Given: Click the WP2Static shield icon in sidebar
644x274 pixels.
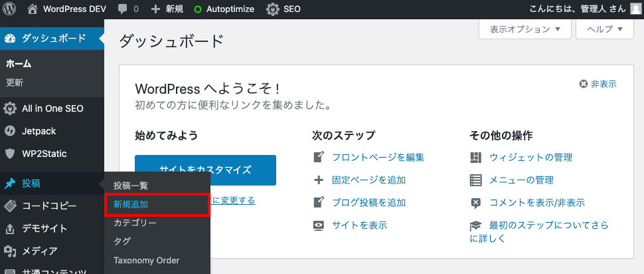Looking at the screenshot, I should pos(10,154).
